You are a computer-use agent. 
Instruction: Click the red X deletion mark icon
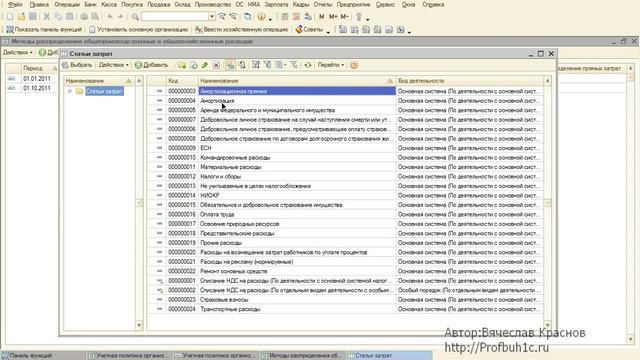coord(216,65)
